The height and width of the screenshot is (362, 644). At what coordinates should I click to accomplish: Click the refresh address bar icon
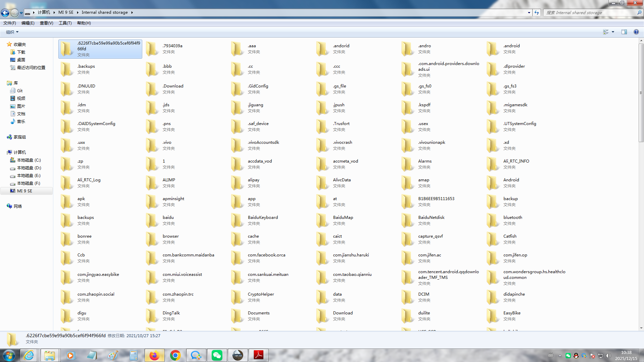pyautogui.click(x=537, y=13)
